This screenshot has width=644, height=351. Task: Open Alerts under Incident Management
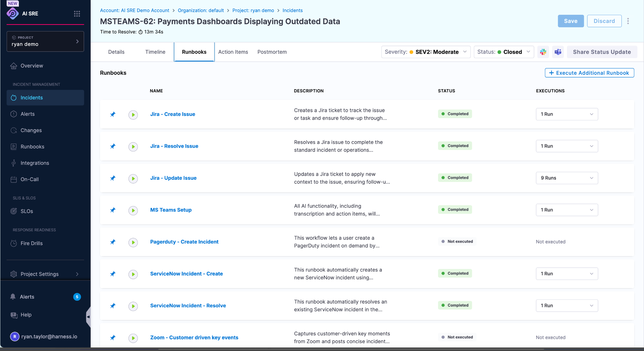pos(45,114)
